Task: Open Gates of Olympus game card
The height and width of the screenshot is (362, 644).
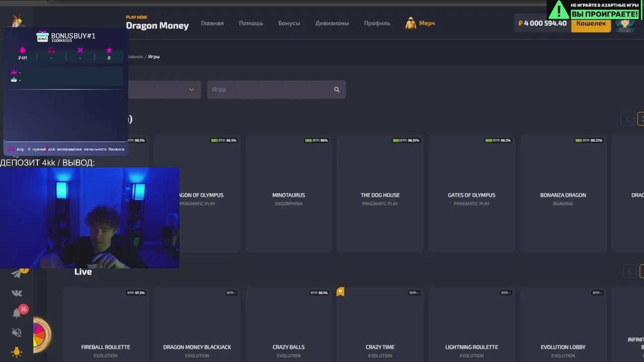Action: [472, 194]
